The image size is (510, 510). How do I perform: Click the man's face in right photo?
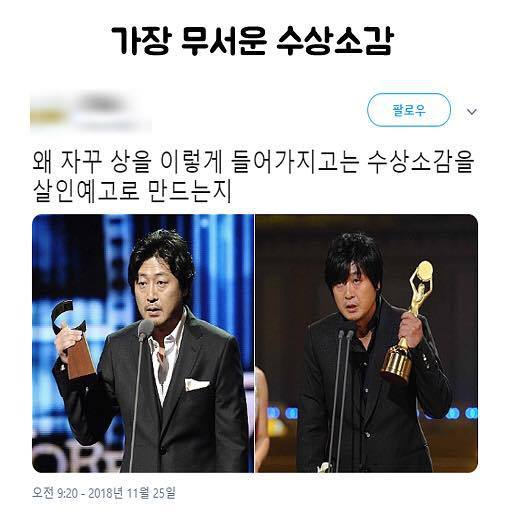tap(354, 293)
